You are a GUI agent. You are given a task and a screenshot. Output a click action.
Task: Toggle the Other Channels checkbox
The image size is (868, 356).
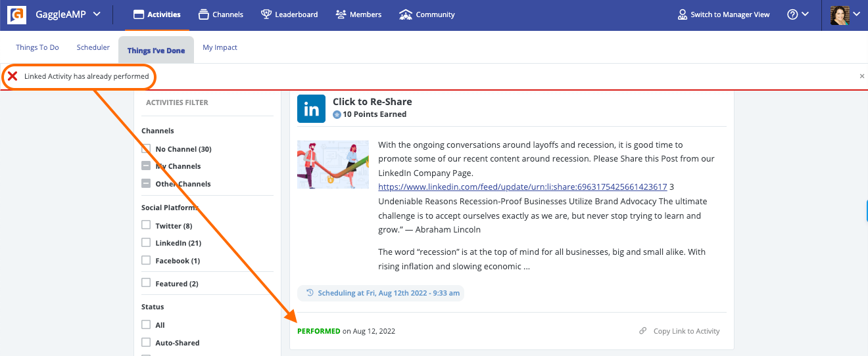(146, 184)
